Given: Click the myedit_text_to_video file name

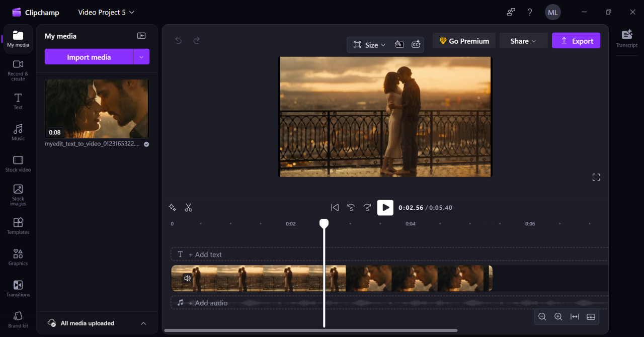Looking at the screenshot, I should [92, 144].
